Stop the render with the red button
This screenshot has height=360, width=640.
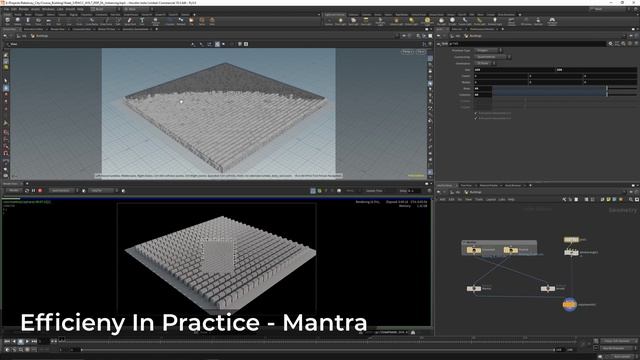[x=40, y=191]
